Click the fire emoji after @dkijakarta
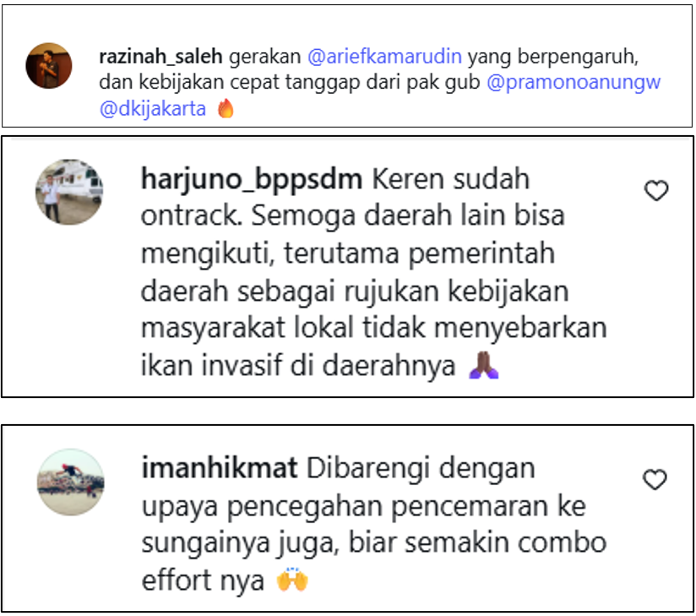 [226, 108]
